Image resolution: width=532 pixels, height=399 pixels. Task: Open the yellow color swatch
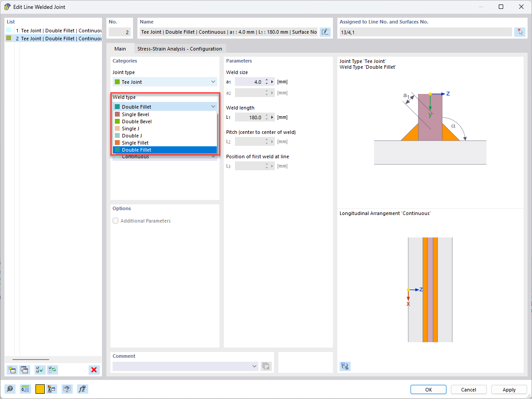[x=39, y=389]
